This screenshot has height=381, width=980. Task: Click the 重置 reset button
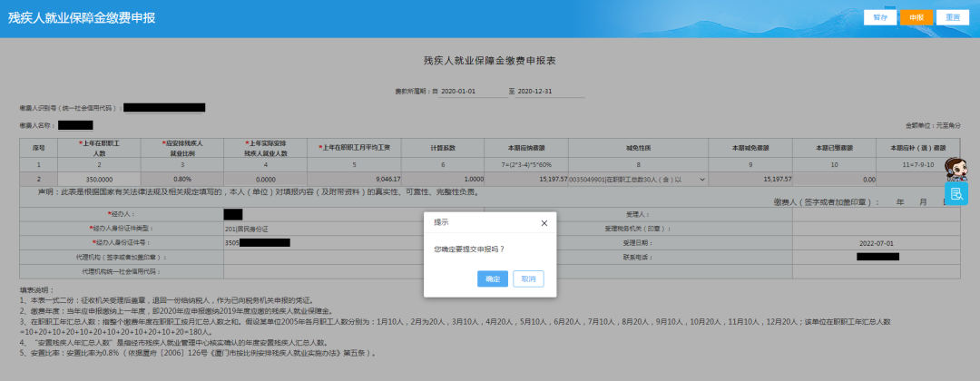pyautogui.click(x=952, y=17)
